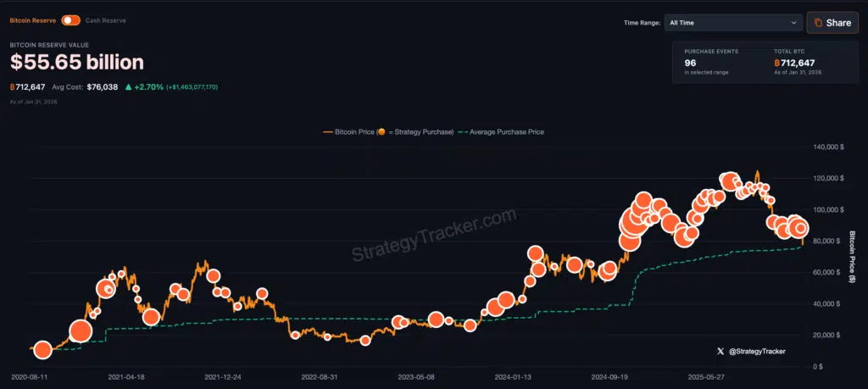Viewport: 868px width, 389px height.
Task: Toggle the Bitcoin Price legend line
Action: pyautogui.click(x=348, y=132)
